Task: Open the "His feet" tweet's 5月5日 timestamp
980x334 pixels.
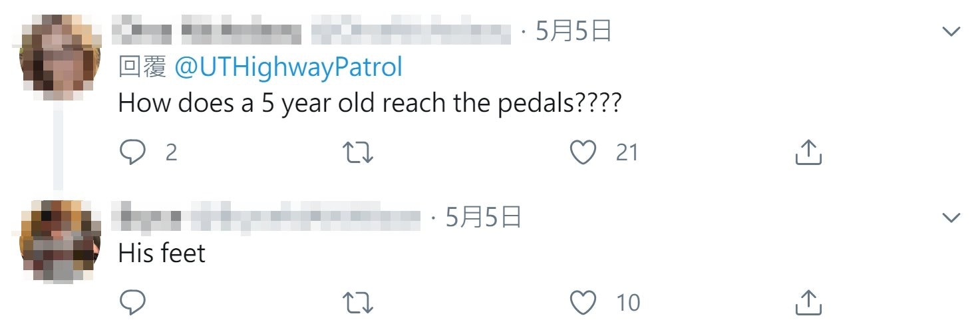Action: click(483, 218)
